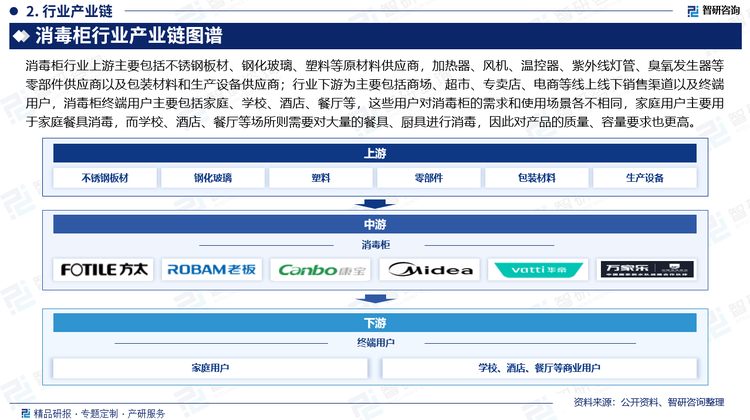Click the 学校、酒店、餐厅等商业用户 box
750x420 pixels.
[x=539, y=368]
